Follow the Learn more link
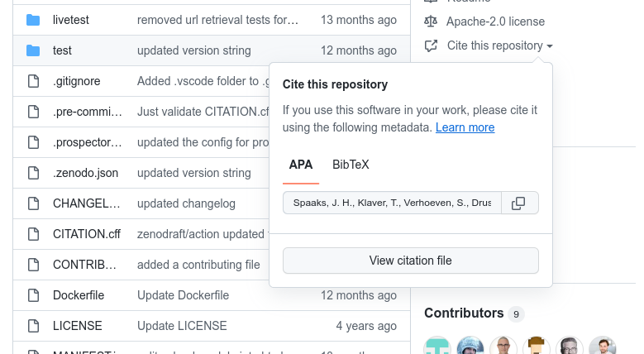Viewport: 644px width, 354px height. click(x=465, y=127)
